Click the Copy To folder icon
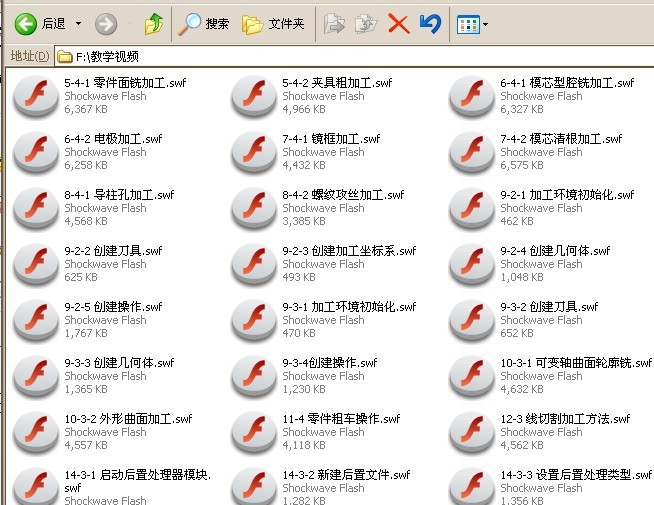654x505 pixels. (x=366, y=24)
